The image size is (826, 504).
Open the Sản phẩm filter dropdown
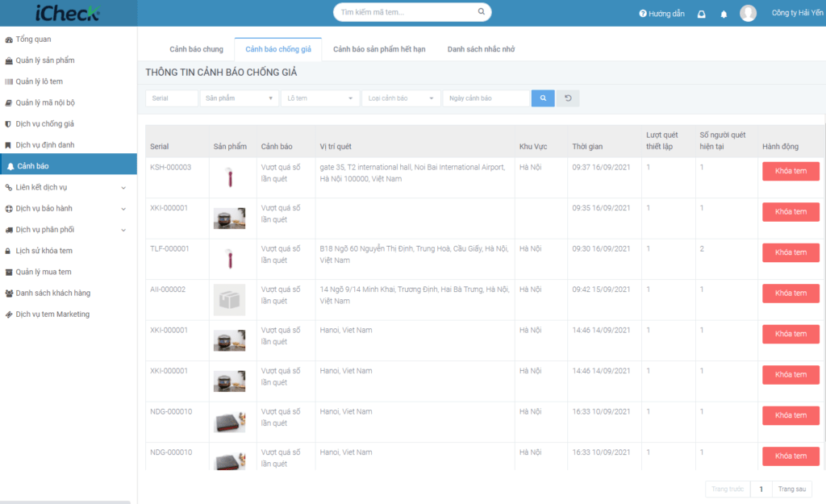(239, 98)
